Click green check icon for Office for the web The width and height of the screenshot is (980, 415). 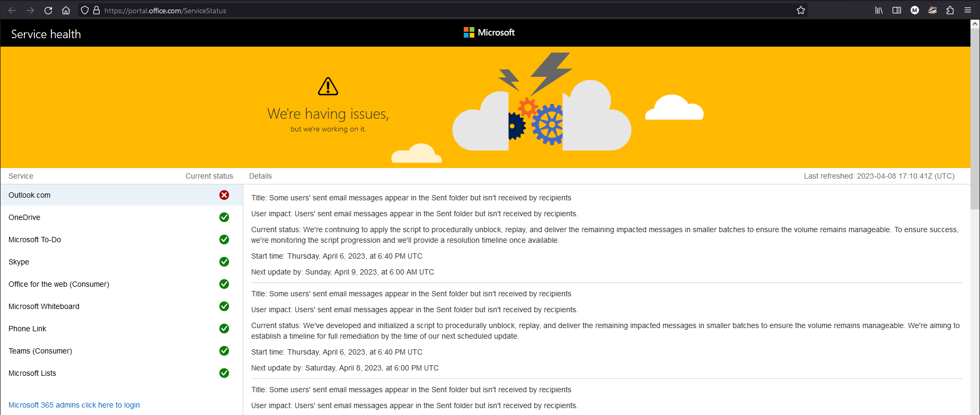(224, 284)
